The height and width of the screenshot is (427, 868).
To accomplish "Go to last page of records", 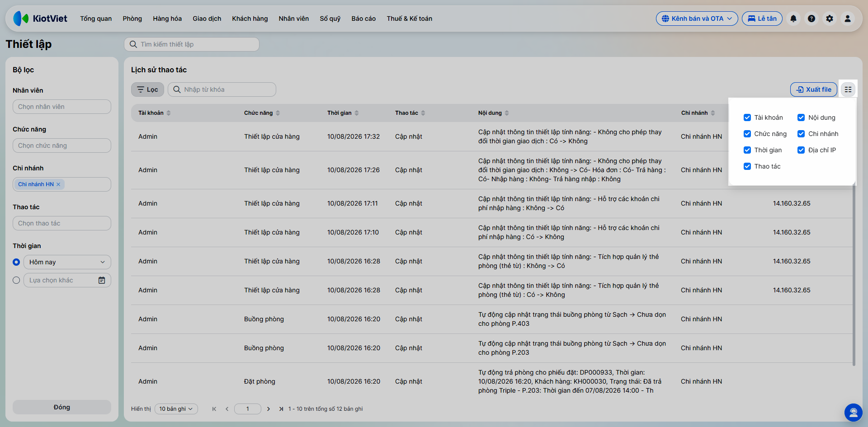I will tap(281, 409).
